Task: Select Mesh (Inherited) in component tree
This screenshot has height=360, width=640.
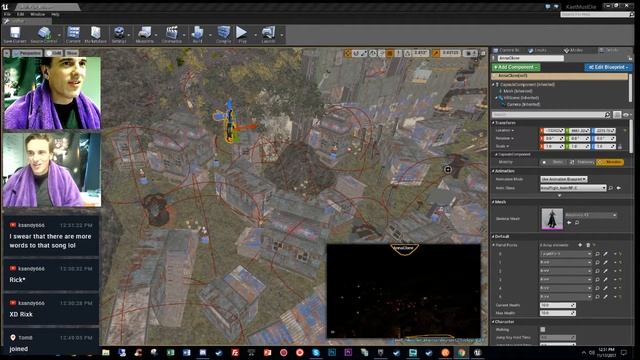Action: coord(517,91)
